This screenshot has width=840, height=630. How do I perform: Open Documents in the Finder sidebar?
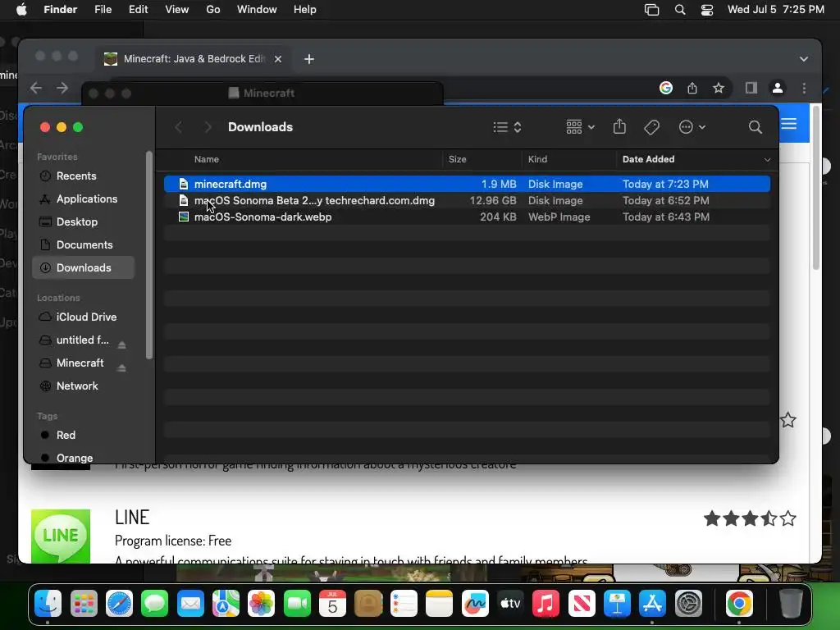pos(84,244)
